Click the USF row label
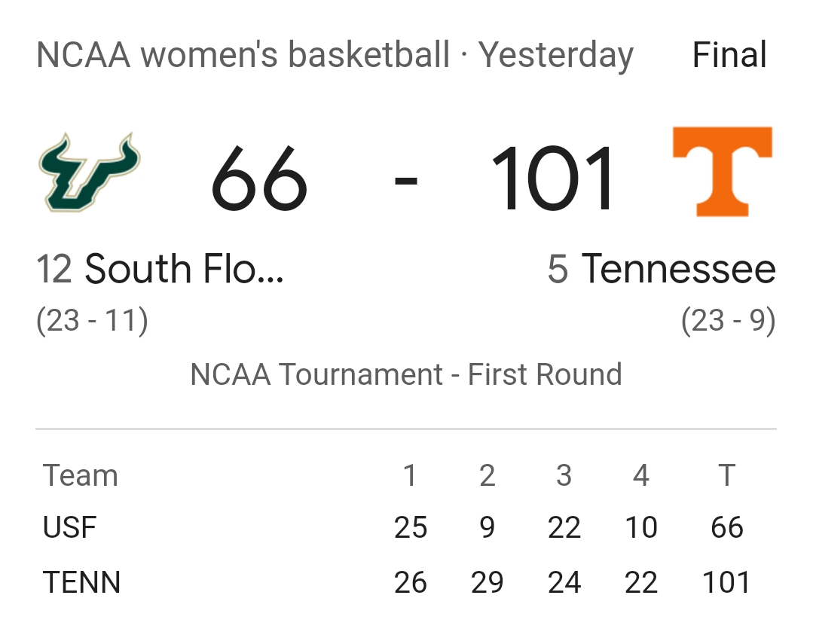Image resolution: width=813 pixels, height=644 pixels. pyautogui.click(x=70, y=527)
